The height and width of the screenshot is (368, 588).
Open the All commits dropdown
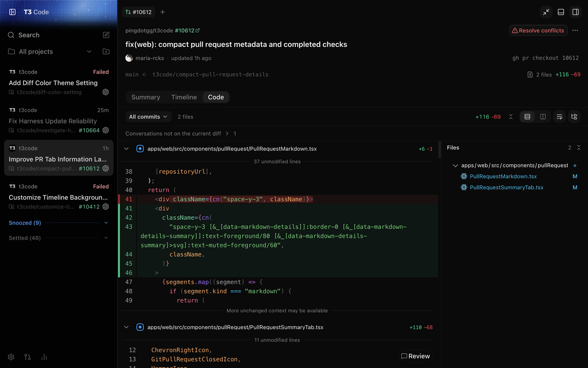click(148, 117)
